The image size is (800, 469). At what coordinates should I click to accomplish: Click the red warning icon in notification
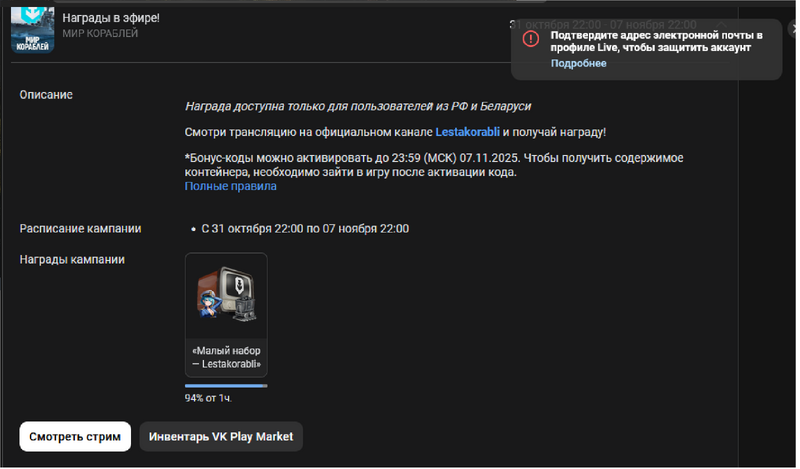pos(530,39)
